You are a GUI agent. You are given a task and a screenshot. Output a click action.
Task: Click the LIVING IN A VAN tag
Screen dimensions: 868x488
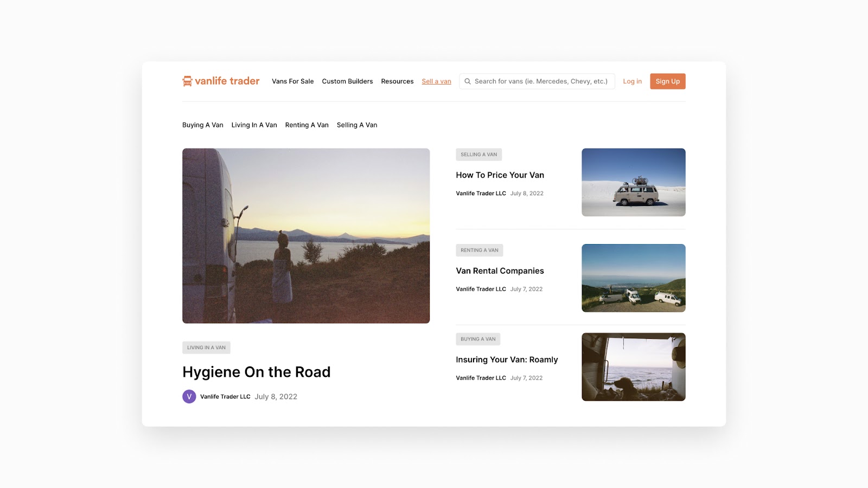click(x=206, y=348)
